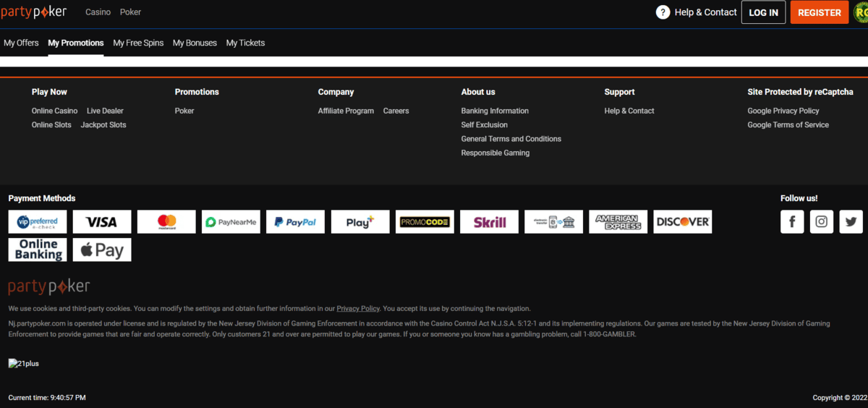Screen dimensions: 868x408
Task: Open the RG responsible gaming badge
Action: (860, 12)
